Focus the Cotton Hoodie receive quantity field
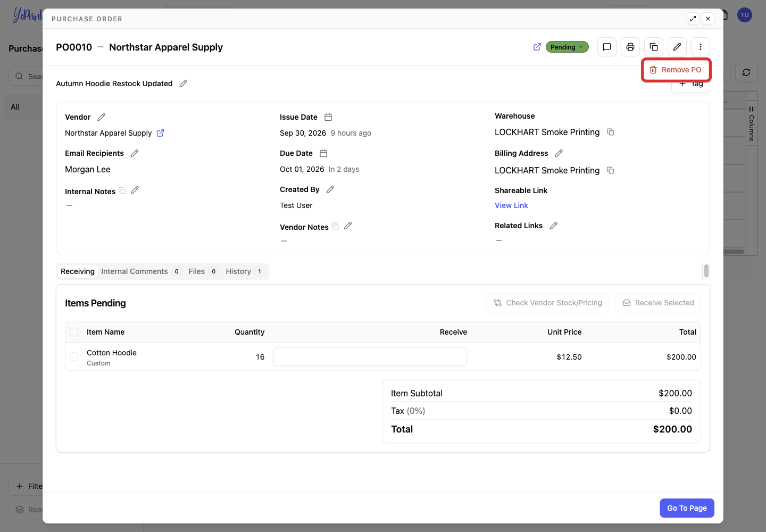 [370, 357]
